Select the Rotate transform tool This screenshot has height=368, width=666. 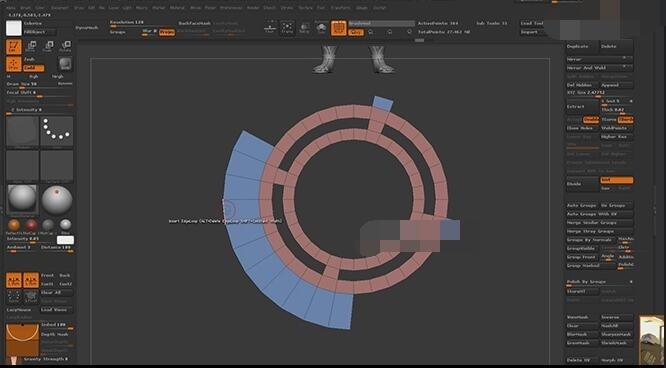tap(65, 47)
